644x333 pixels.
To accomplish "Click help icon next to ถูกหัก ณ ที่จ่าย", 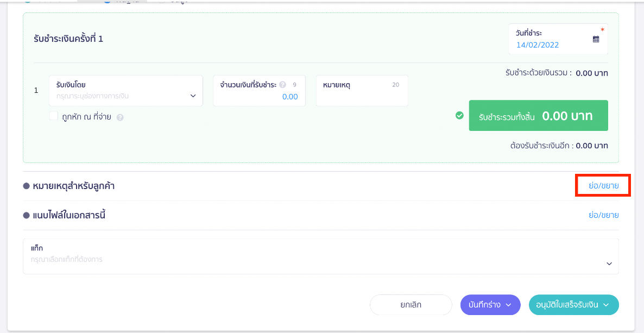I will pyautogui.click(x=120, y=117).
